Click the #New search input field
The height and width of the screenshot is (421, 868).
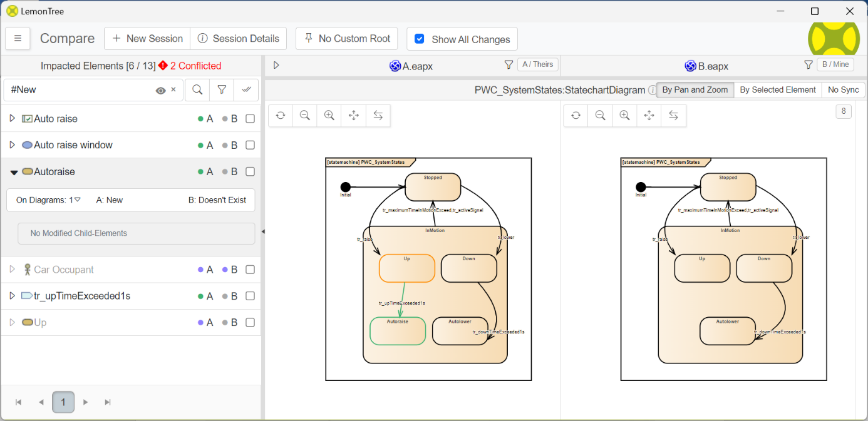[x=78, y=90]
